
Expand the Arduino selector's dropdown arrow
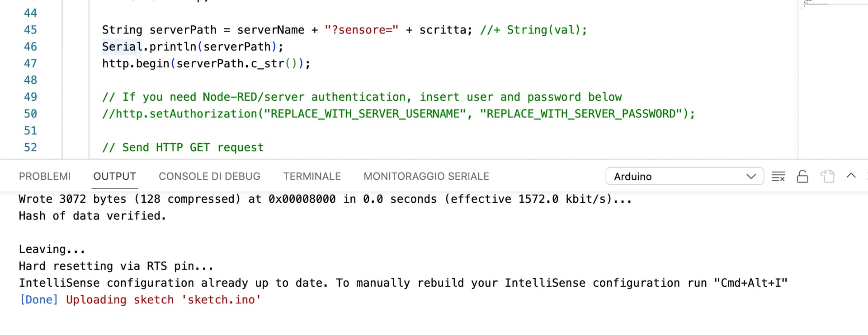pyautogui.click(x=751, y=176)
